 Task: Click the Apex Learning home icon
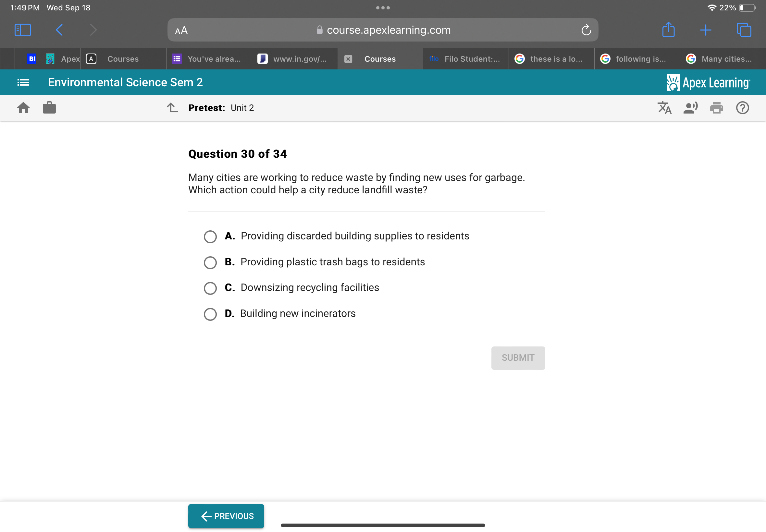(x=23, y=108)
